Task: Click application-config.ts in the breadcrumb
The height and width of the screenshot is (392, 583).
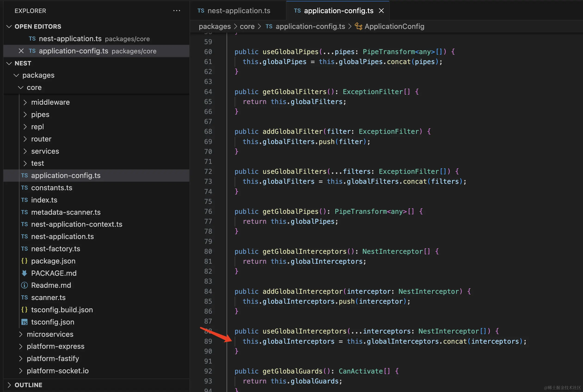Action: click(x=310, y=27)
